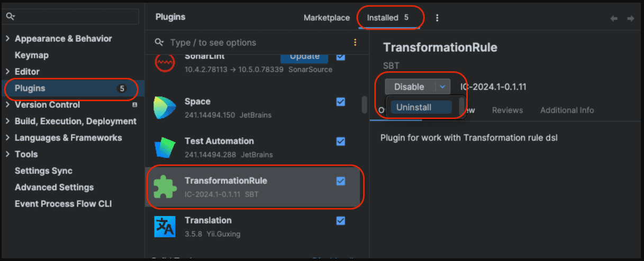Expand the Appearance & Behavior section
This screenshot has width=644, height=261.
pyautogui.click(x=8, y=39)
